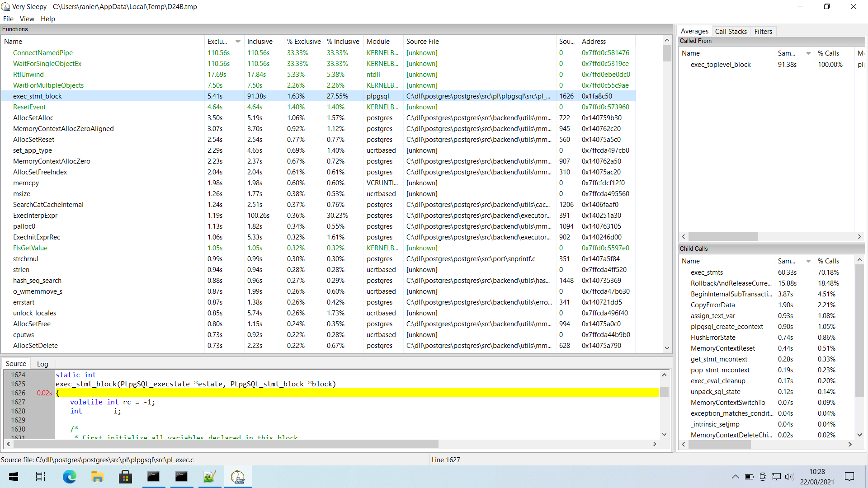Click the Module column header
868x488 pixels.
point(378,42)
